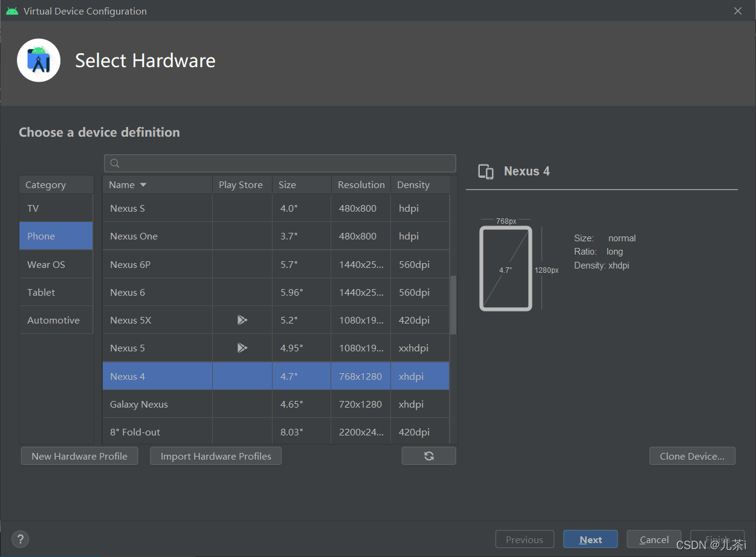Focus the device search field
This screenshot has width=756, height=557.
point(280,163)
